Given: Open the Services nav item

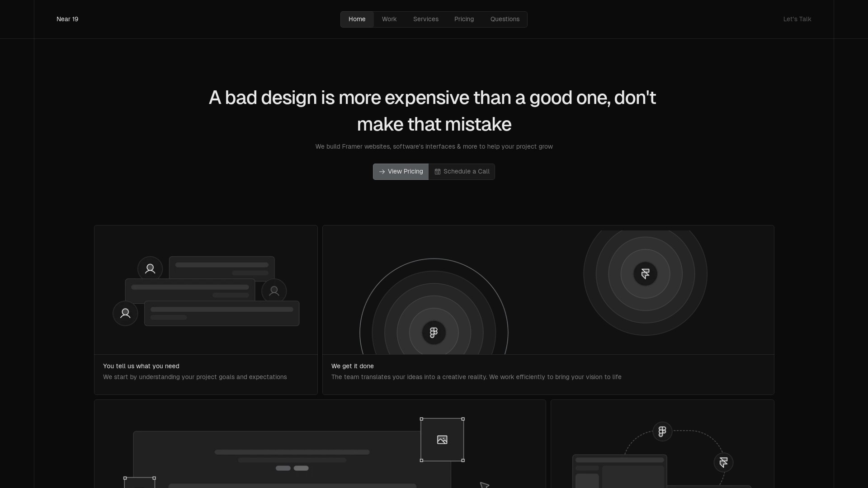Looking at the screenshot, I should pos(425,19).
